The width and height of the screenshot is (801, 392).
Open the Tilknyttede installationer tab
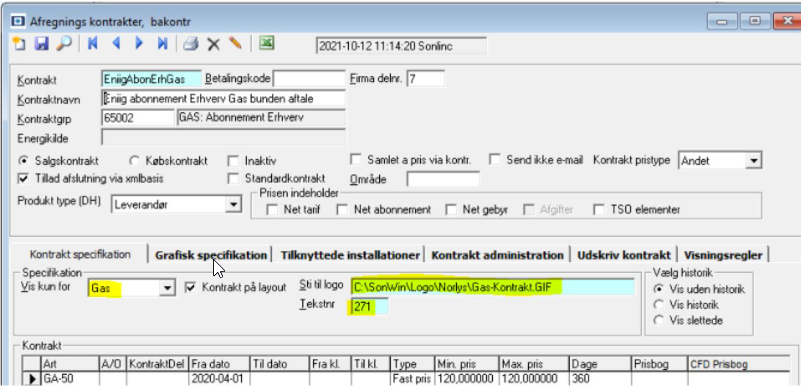coord(350,255)
